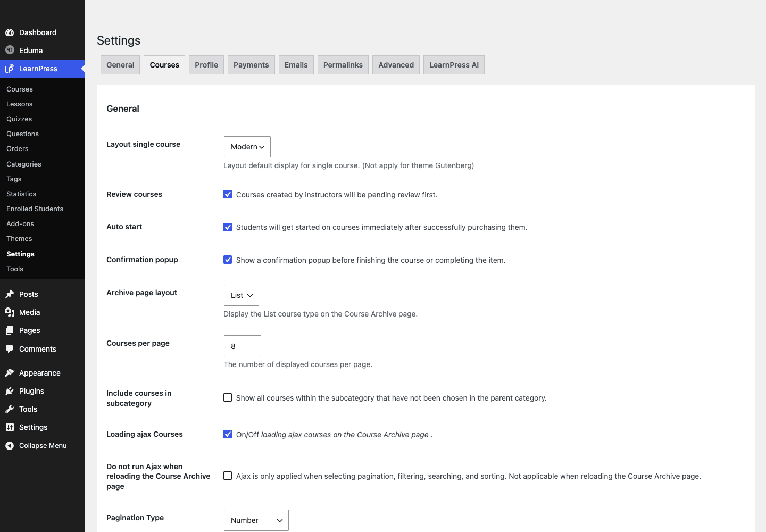Switch to the Profile tab
This screenshot has height=532, width=766.
tap(206, 65)
